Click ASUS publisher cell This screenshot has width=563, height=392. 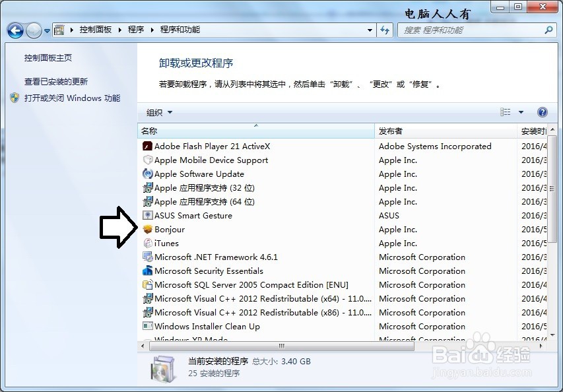(389, 215)
